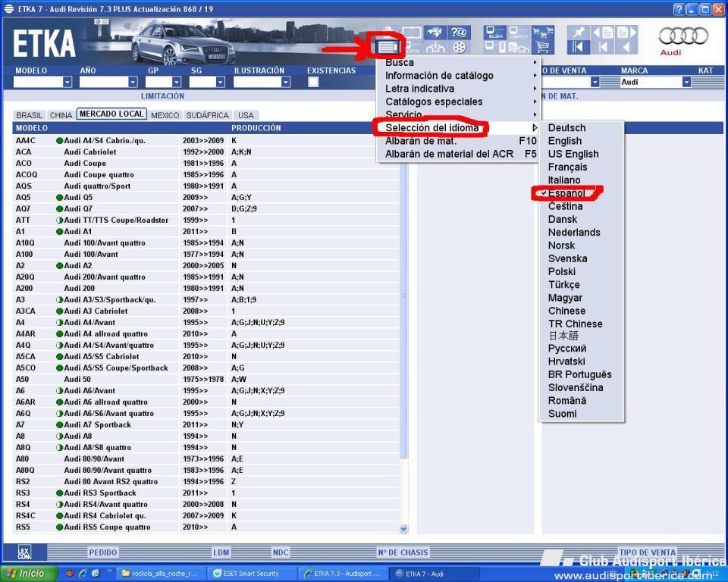Click the binoculars search icon
The image size is (728, 582).
[435, 33]
